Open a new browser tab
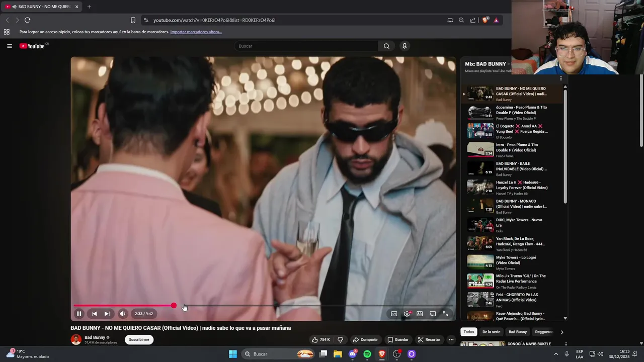The height and width of the screenshot is (362, 644). pyautogui.click(x=89, y=7)
